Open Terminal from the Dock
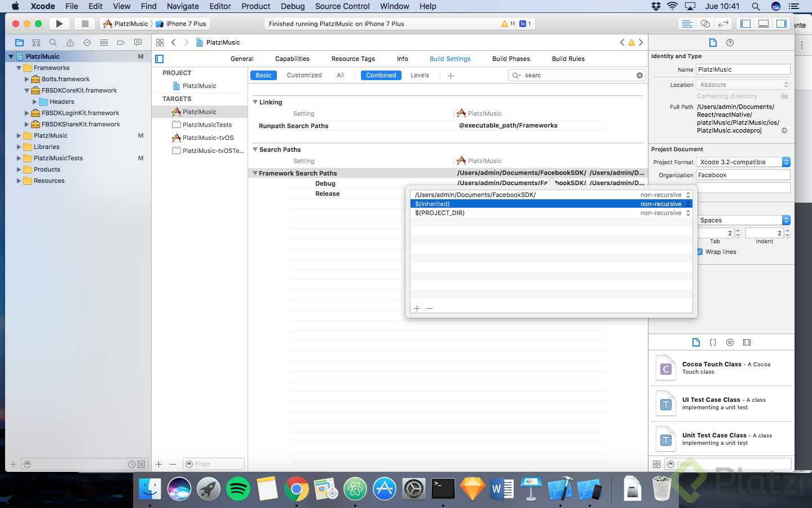812x508 pixels. pyautogui.click(x=443, y=489)
